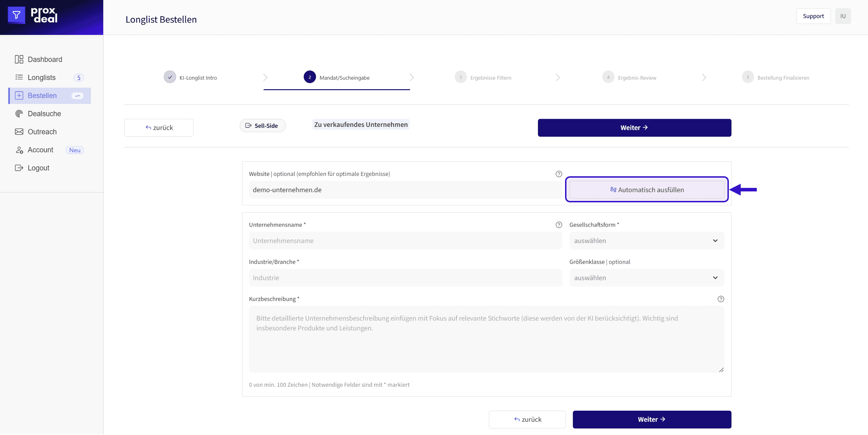Click the Dealsuche fingerprint icon
Screen dimensions: 868x435
click(19, 114)
